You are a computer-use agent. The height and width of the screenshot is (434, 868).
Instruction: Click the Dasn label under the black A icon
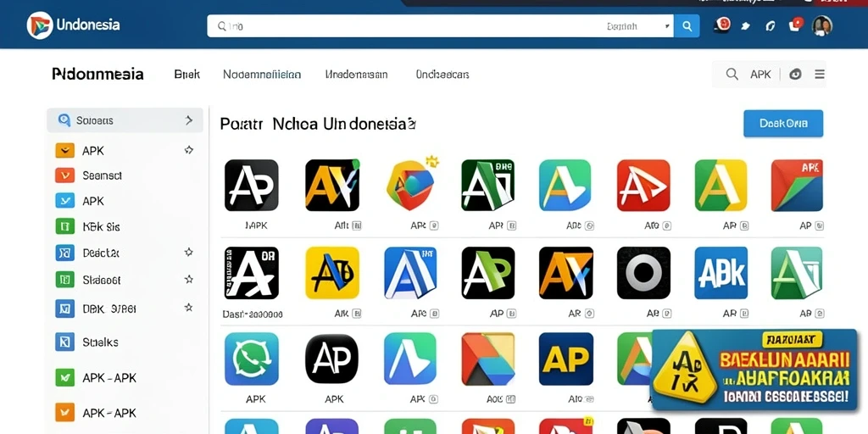pyautogui.click(x=253, y=314)
